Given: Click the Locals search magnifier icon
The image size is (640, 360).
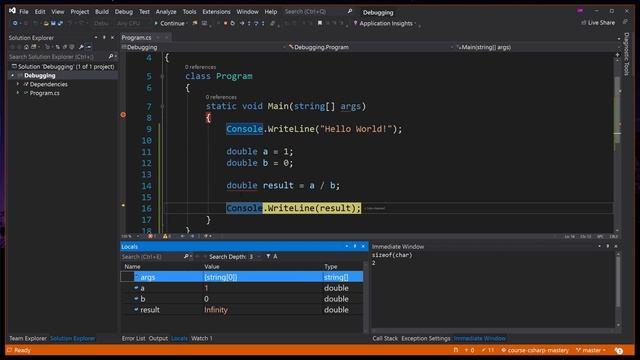Looking at the screenshot, I should (186, 256).
